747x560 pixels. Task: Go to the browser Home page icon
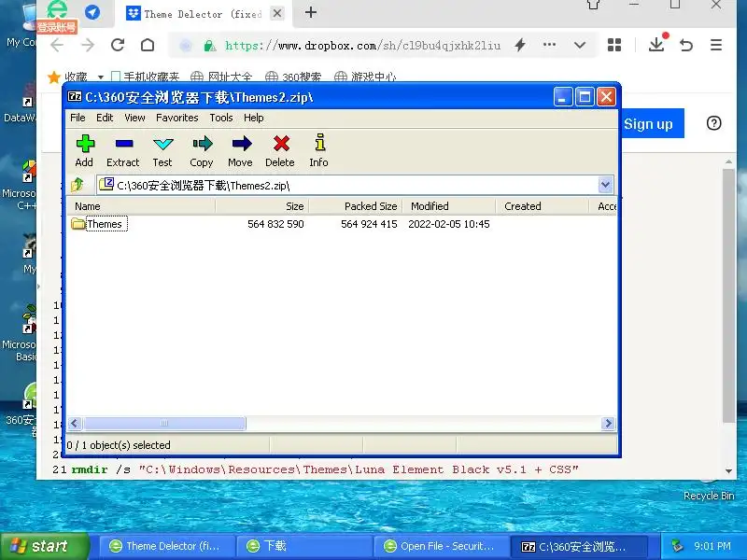coord(148,45)
